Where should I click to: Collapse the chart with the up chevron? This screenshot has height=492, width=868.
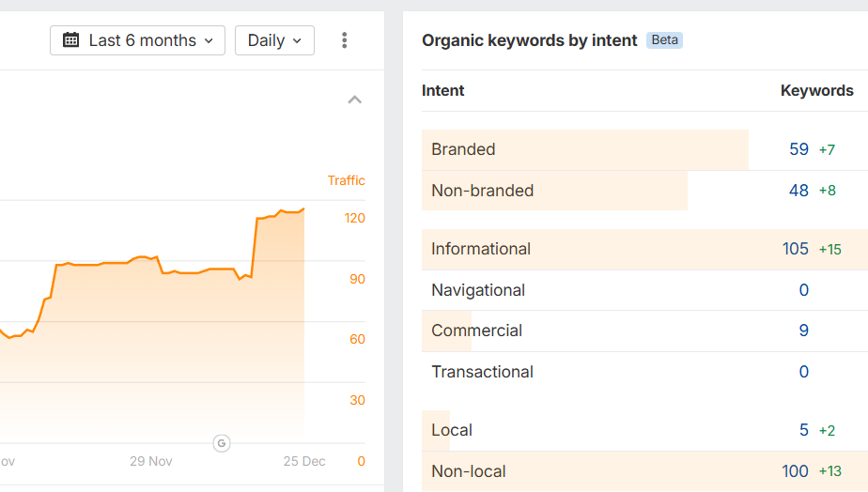[354, 100]
